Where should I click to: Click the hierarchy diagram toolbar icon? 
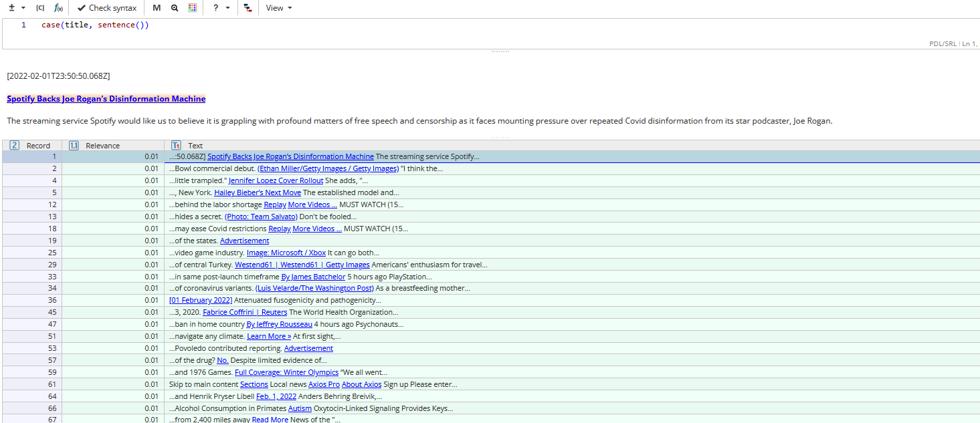[248, 7]
